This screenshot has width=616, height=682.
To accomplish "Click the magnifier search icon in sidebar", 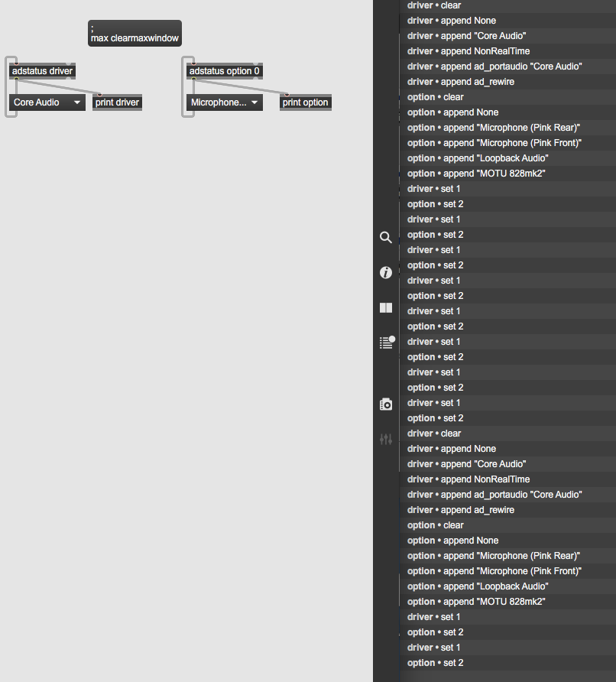I will 386,238.
